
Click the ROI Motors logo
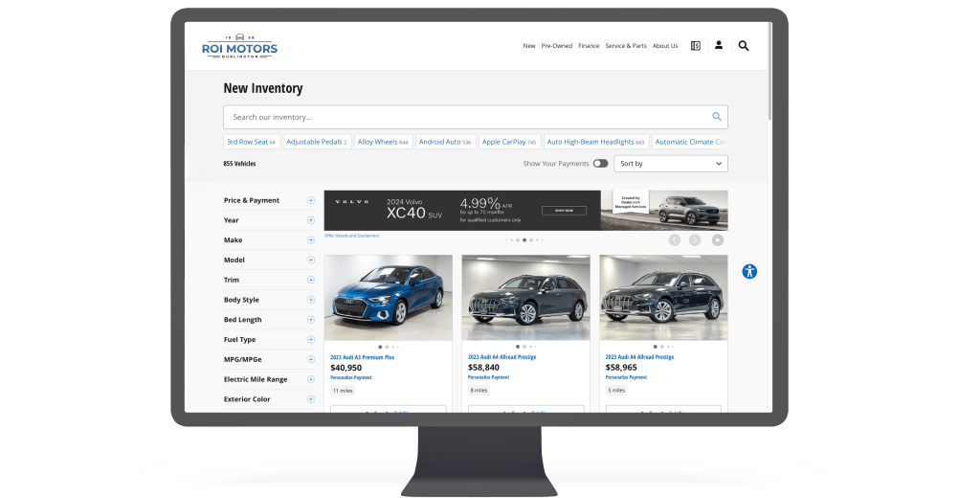click(239, 46)
